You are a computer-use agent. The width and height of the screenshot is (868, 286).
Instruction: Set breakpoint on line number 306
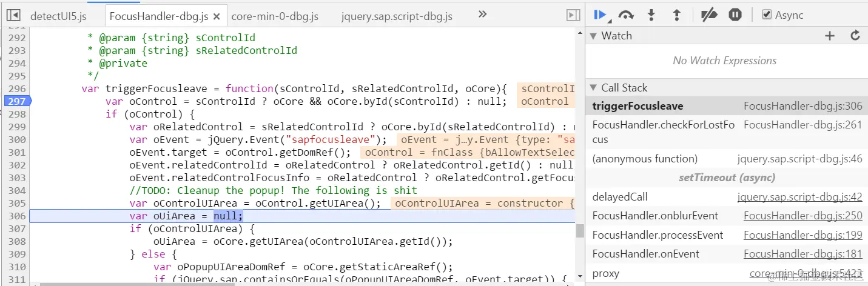[16, 216]
